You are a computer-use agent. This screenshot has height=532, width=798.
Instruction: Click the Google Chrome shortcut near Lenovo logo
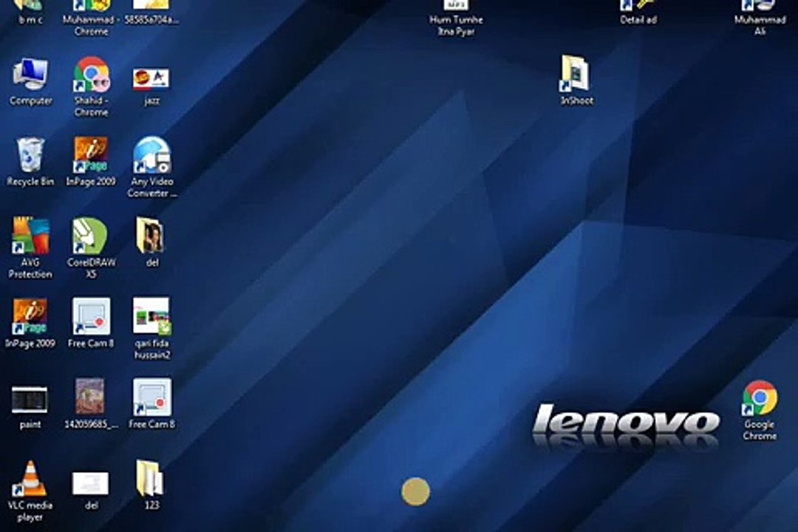pyautogui.click(x=760, y=410)
